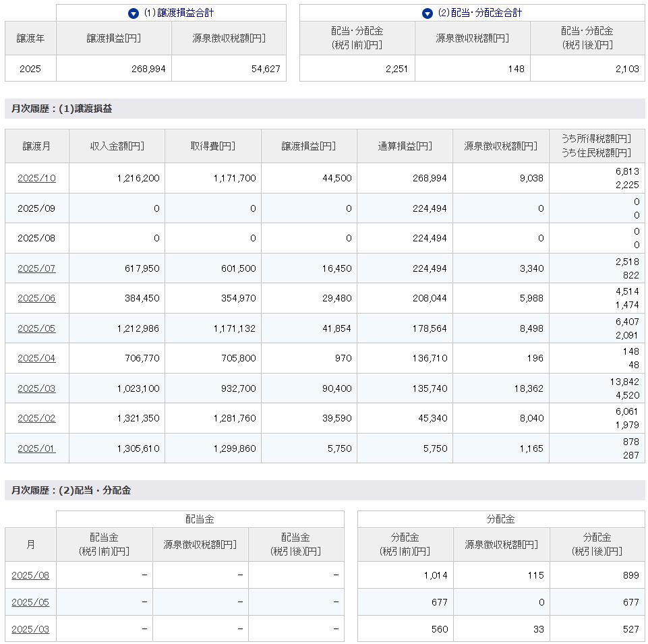Collapse the (2) 配当・分配金合計 arrow icon
This screenshot has width=648, height=644.
tap(427, 13)
